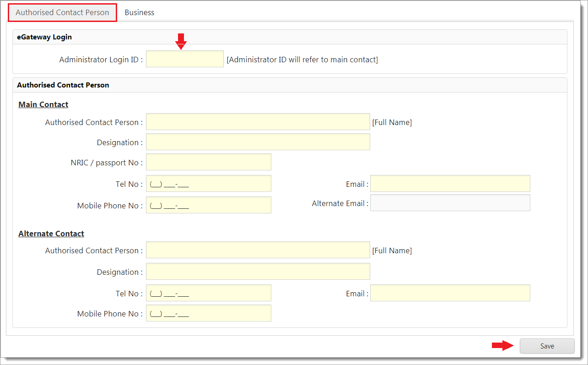Click the Alternate Email field
Viewport: 588px width, 365px height.
click(450, 203)
